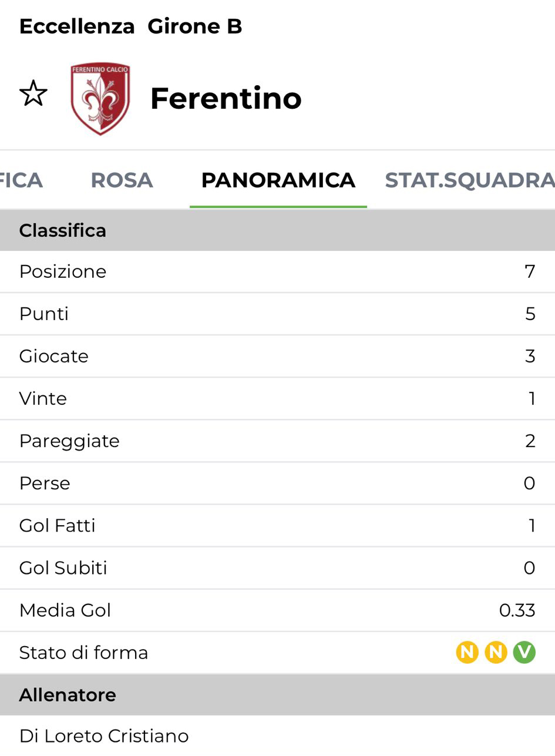Tap the Giocate row
The image size is (555, 756).
(277, 356)
